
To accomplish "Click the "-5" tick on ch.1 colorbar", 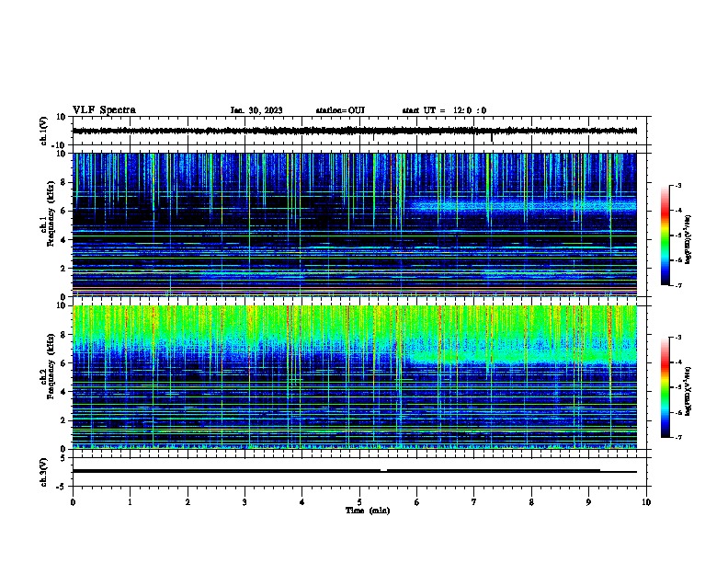I will pyautogui.click(x=677, y=236).
